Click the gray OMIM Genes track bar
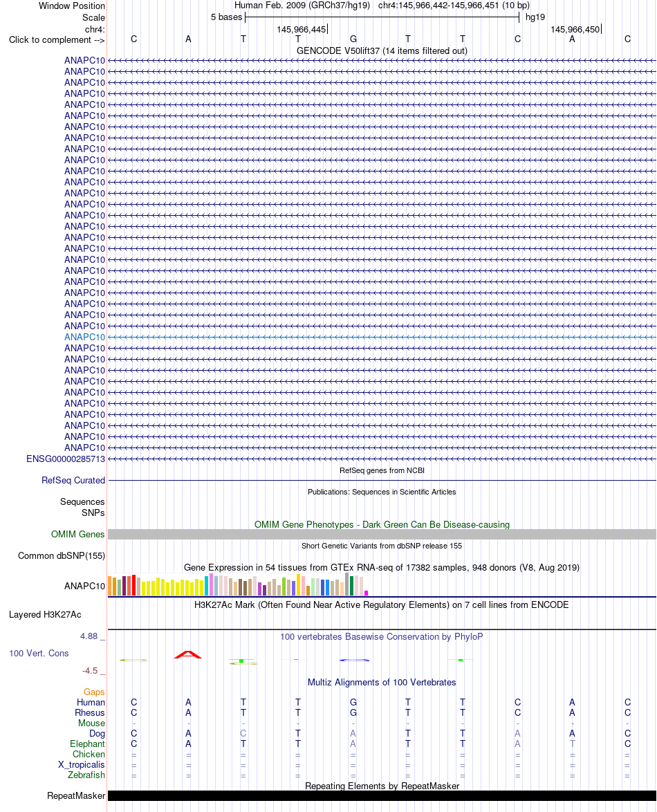 382,535
